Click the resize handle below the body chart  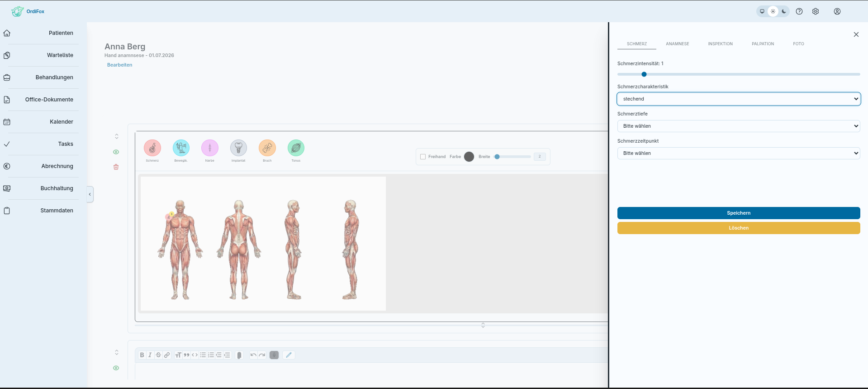483,325
